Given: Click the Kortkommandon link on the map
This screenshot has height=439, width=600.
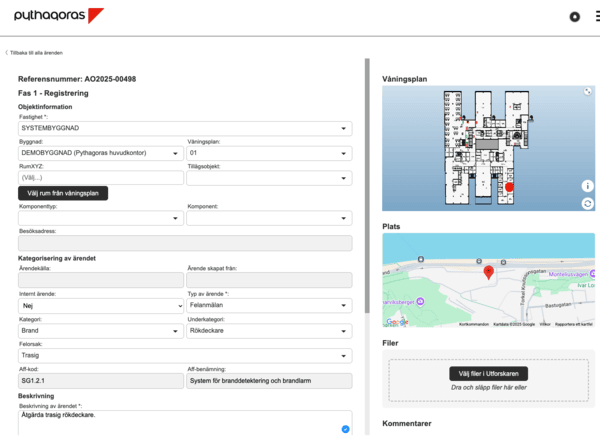Looking at the screenshot, I should tap(474, 324).
